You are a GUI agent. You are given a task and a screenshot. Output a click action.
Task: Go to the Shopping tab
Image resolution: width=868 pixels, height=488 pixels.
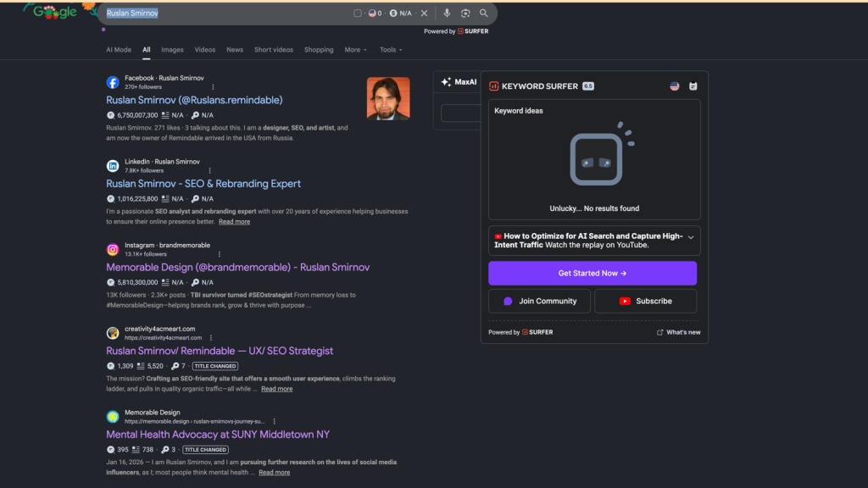point(319,50)
